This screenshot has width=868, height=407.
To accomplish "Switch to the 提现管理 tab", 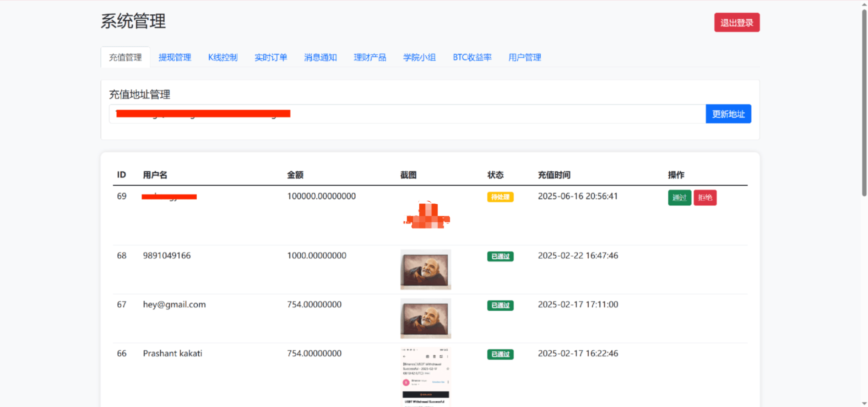I will [175, 57].
